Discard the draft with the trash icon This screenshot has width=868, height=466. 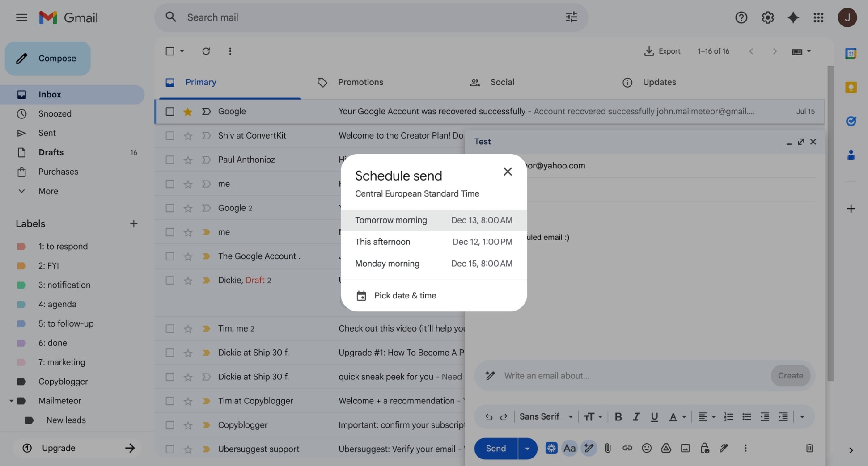pos(809,448)
